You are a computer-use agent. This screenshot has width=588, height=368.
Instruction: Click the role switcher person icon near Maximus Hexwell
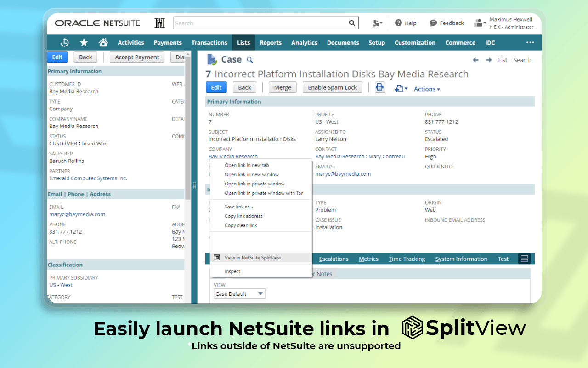tap(478, 23)
